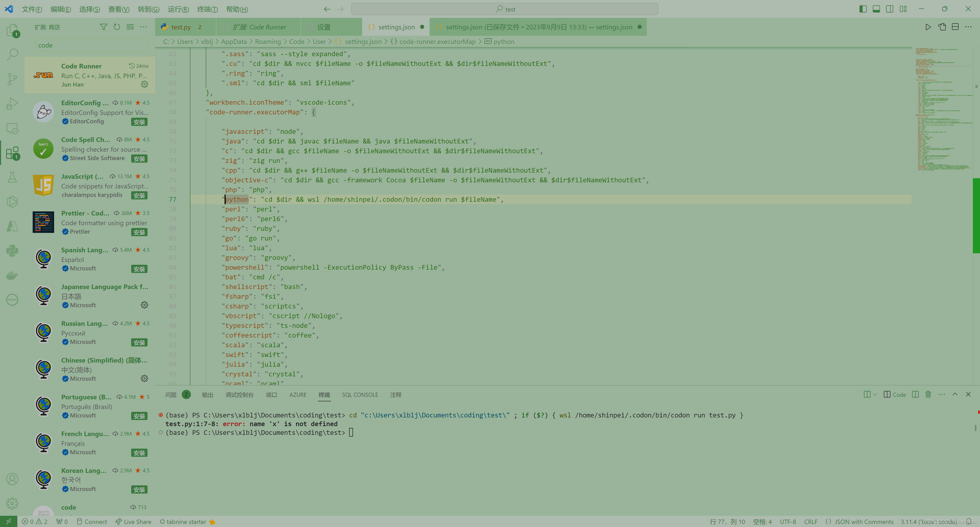Toggle the panel visibility
Image resolution: width=980 pixels, height=527 pixels.
pos(876,8)
